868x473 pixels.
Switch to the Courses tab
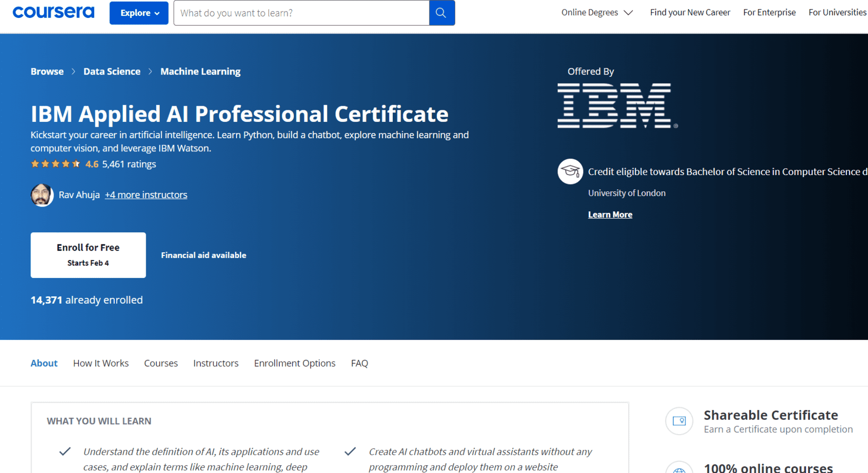point(160,363)
